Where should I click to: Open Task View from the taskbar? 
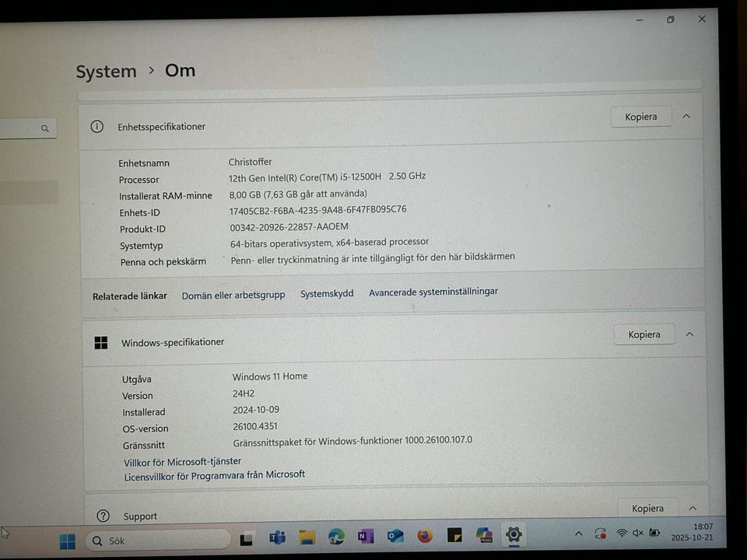click(247, 539)
